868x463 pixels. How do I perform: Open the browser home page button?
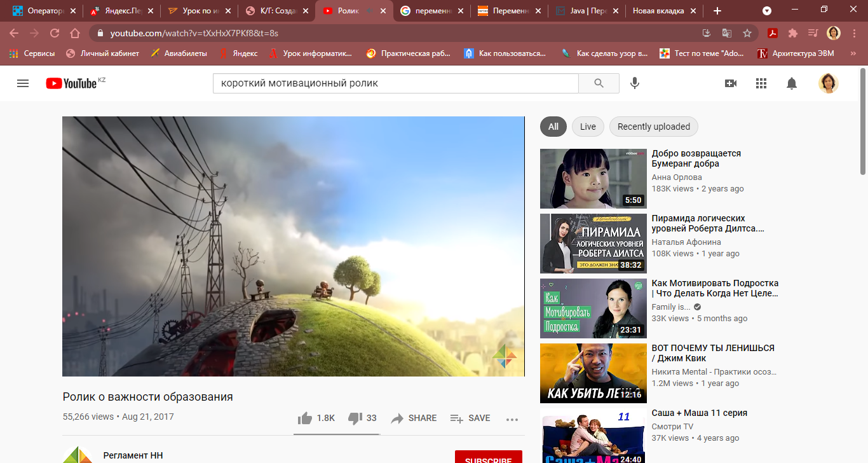75,33
